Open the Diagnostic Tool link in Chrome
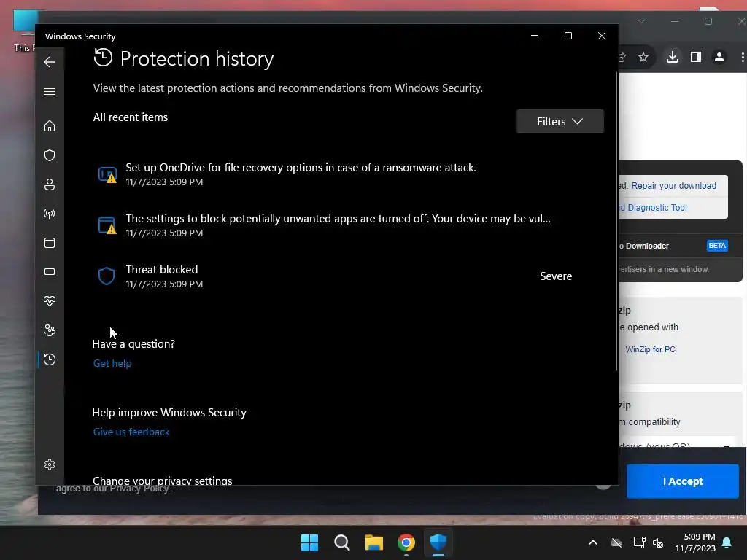 pyautogui.click(x=653, y=208)
